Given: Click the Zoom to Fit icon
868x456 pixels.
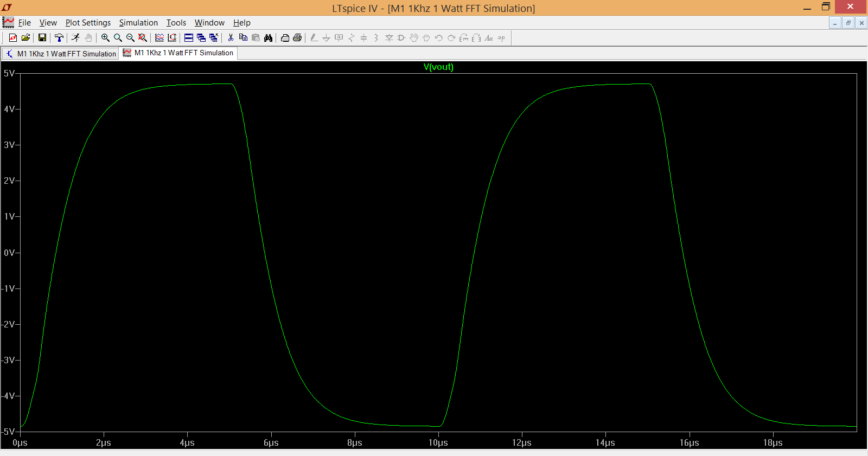Looking at the screenshot, I should pyautogui.click(x=143, y=38).
